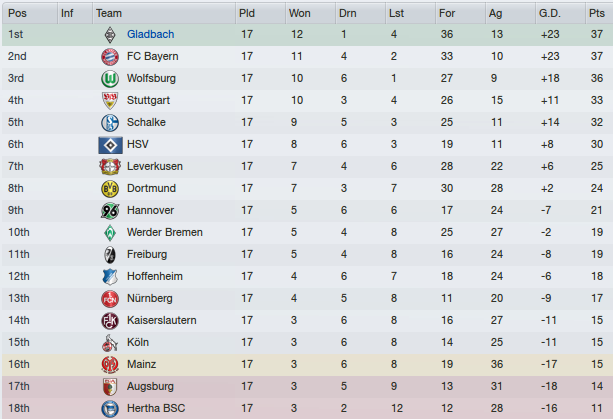Image resolution: width=613 pixels, height=419 pixels.
Task: Open the Kaiserslautern team name
Action: coord(161,321)
